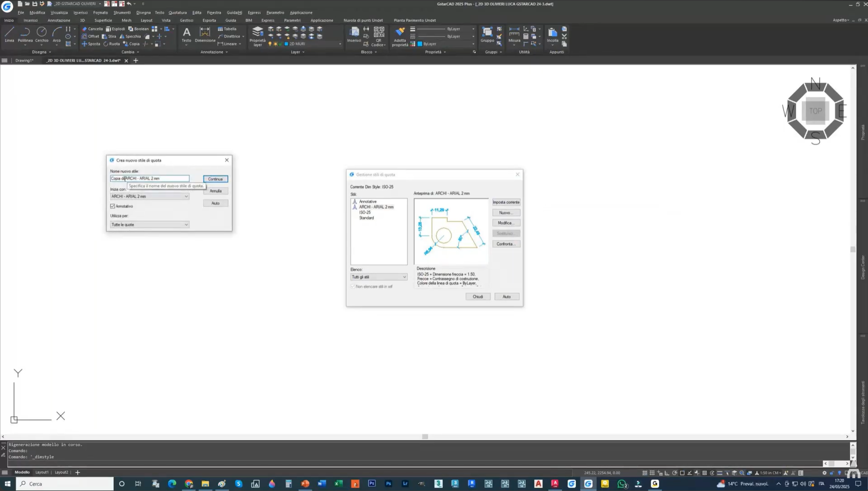The width and height of the screenshot is (868, 491).
Task: Toggle grid display in status bar
Action: [645, 473]
